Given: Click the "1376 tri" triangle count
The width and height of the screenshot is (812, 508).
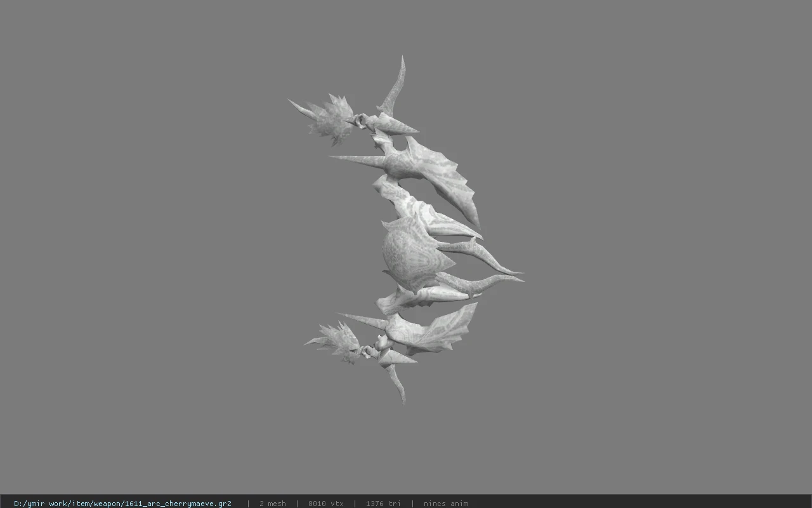Looking at the screenshot, I should point(383,504).
